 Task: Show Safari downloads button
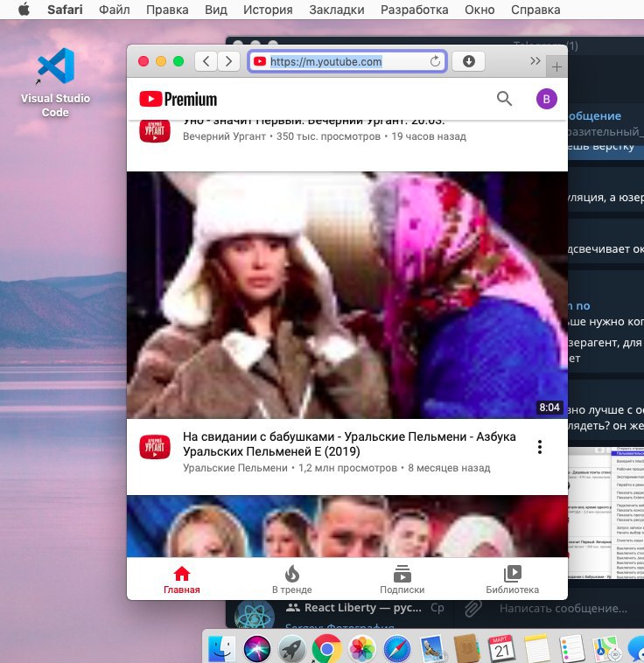[x=468, y=62]
